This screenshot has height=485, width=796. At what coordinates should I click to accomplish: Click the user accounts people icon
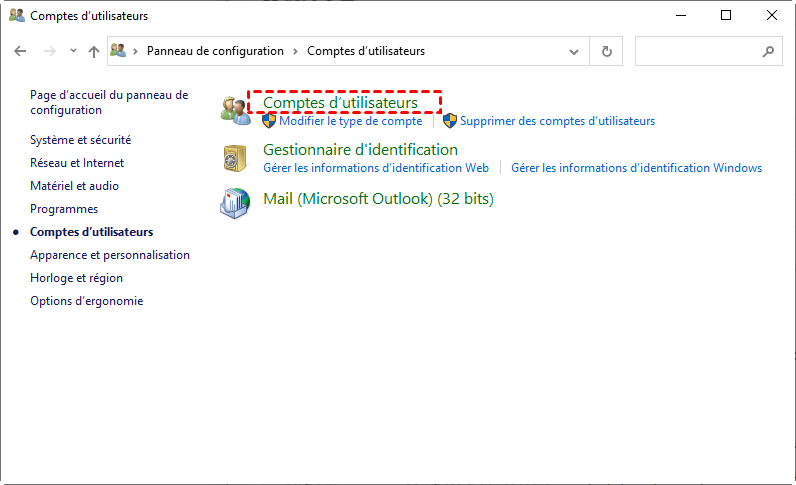pyautogui.click(x=236, y=110)
